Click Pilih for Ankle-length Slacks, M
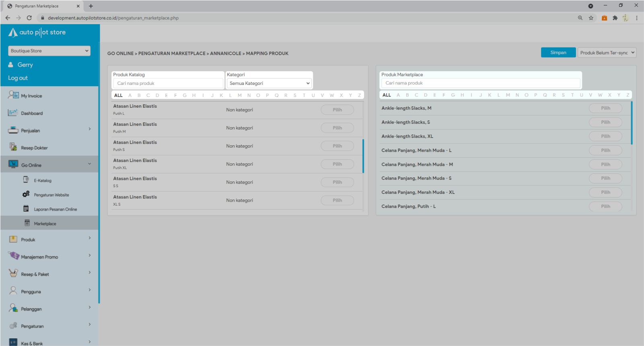 [x=605, y=108]
